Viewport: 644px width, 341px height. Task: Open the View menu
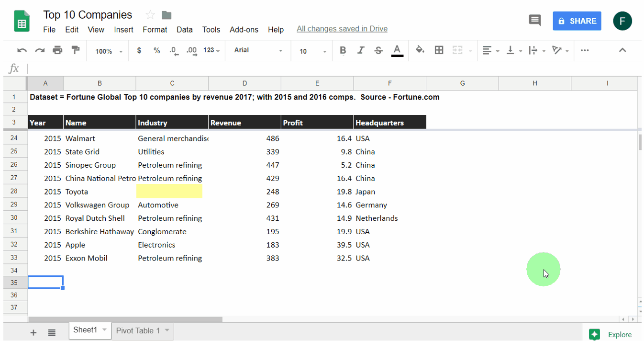coord(96,30)
